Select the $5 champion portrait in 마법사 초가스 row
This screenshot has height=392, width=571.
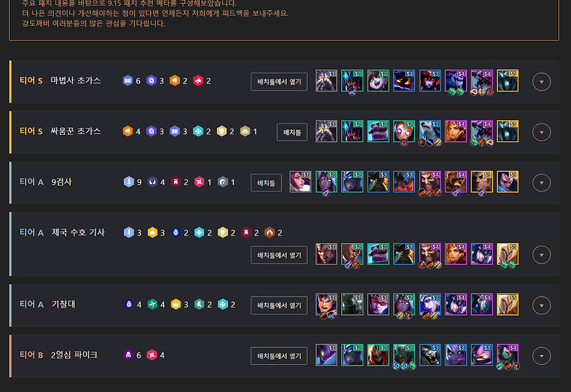[x=507, y=81]
